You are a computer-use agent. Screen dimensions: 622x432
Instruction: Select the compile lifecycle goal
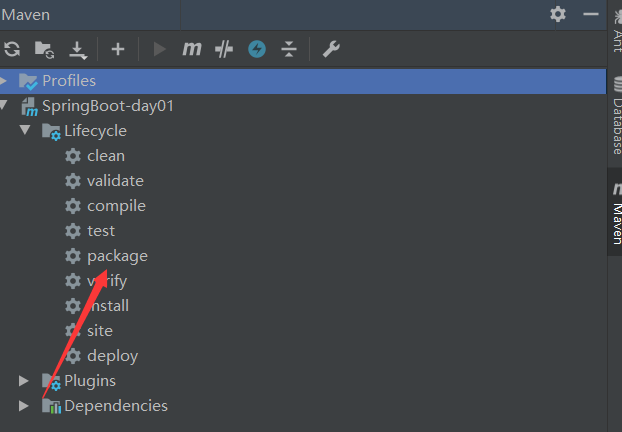click(116, 206)
